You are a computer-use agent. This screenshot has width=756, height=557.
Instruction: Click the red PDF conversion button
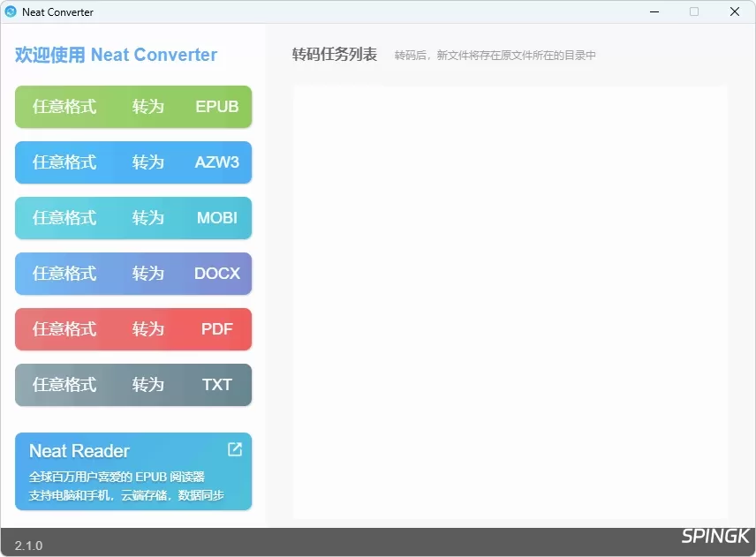point(133,329)
